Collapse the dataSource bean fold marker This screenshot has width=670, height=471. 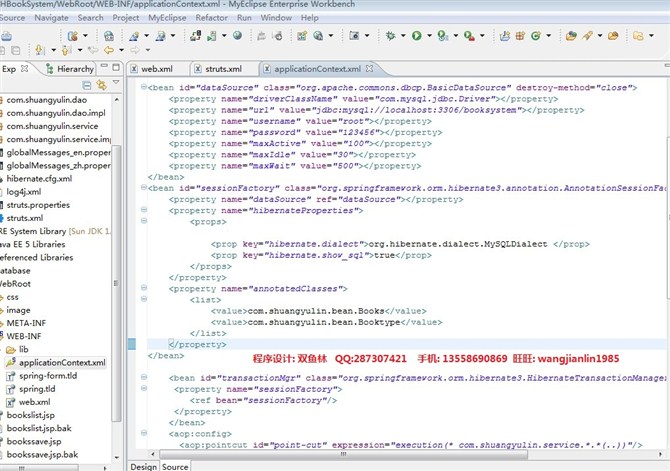pyautogui.click(x=144, y=87)
